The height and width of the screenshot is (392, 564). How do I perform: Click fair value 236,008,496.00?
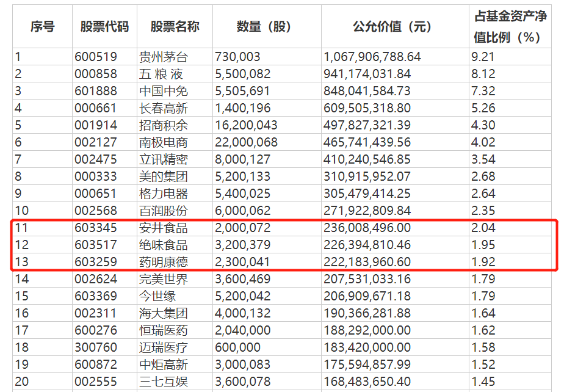point(367,228)
